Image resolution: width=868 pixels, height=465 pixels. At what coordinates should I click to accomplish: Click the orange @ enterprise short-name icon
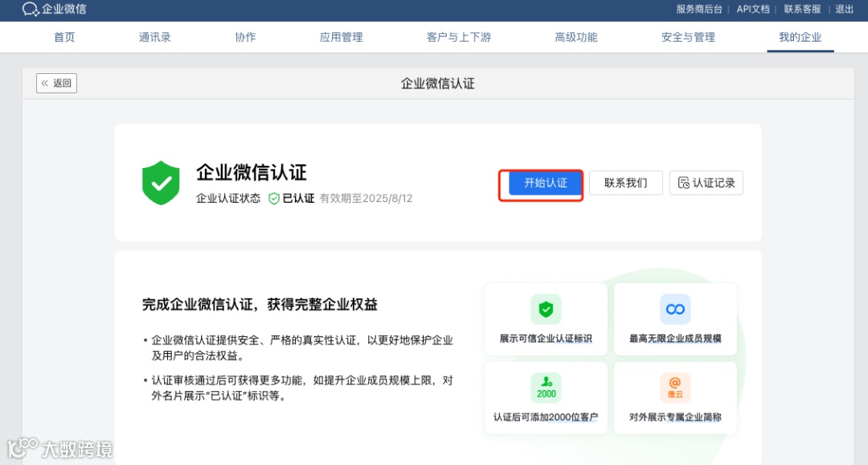pyautogui.click(x=675, y=388)
